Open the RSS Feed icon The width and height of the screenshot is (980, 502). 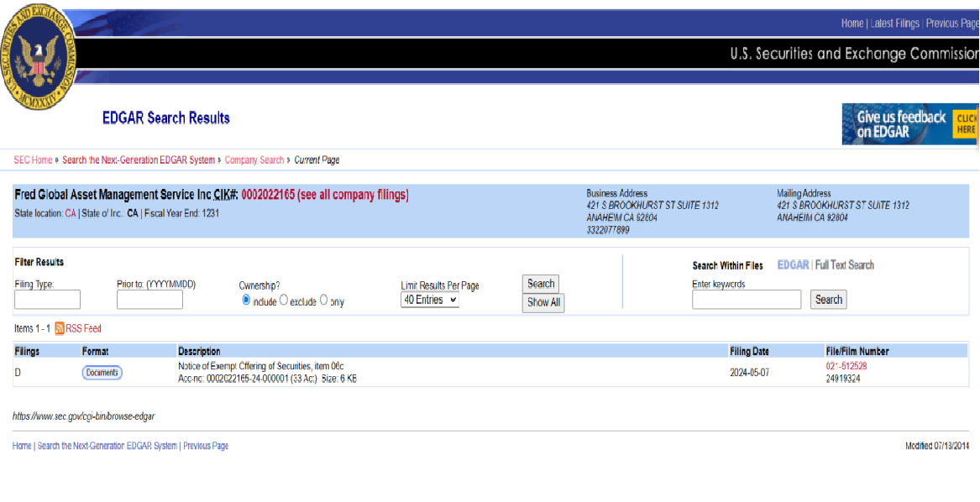[60, 328]
